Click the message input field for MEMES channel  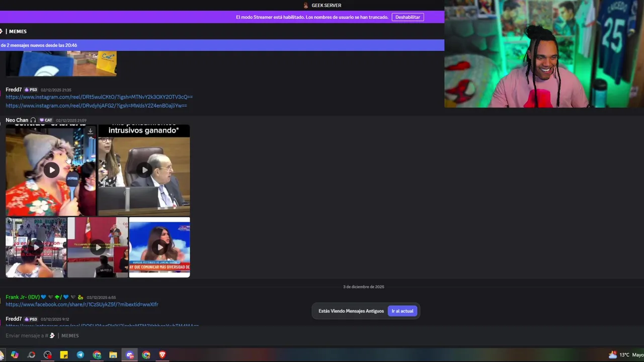[x=221, y=335]
